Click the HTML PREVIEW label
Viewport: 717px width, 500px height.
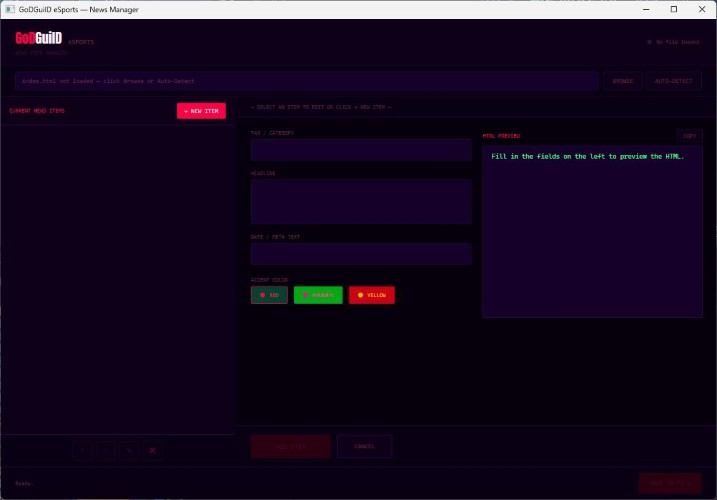pyautogui.click(x=501, y=136)
